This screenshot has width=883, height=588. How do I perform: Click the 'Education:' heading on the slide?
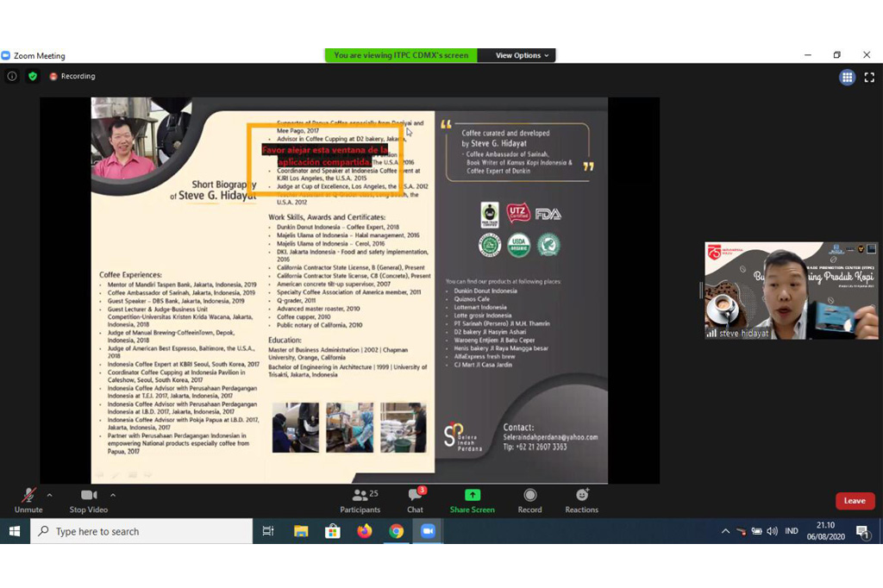(285, 341)
